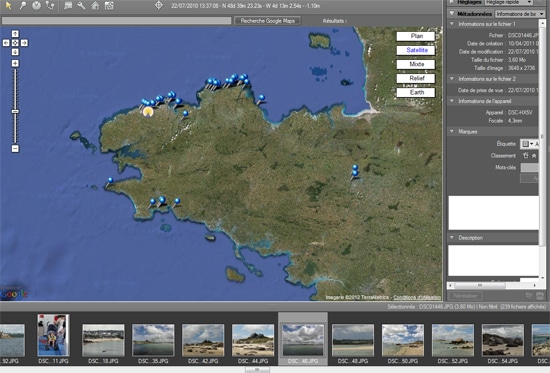This screenshot has height=373, width=550.
Task: Collapse Informations sur le fichier 2
Action: point(452,79)
